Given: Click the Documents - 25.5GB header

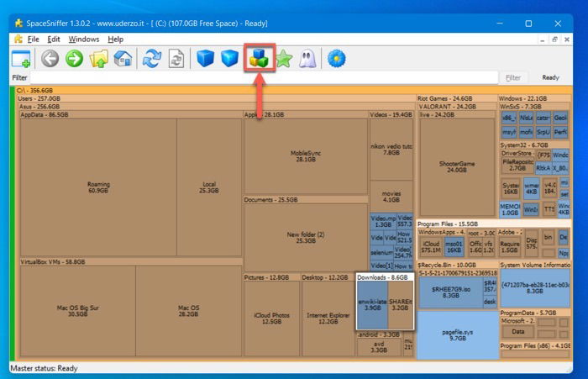Looking at the screenshot, I should pyautogui.click(x=306, y=200).
